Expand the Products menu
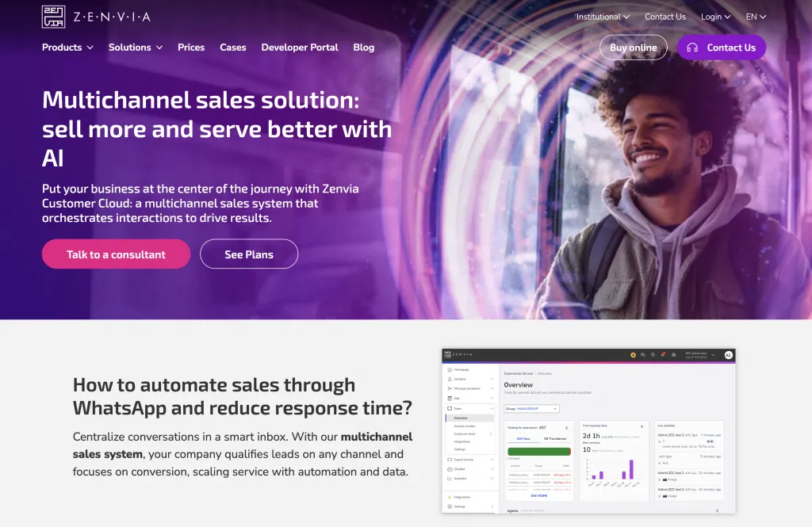 click(x=67, y=47)
